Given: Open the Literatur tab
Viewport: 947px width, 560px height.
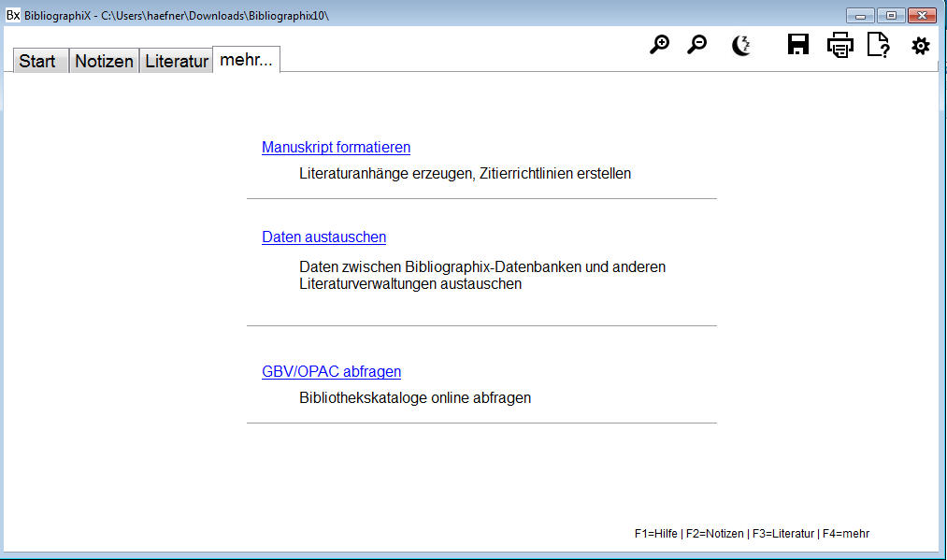Looking at the screenshot, I should coord(177,61).
